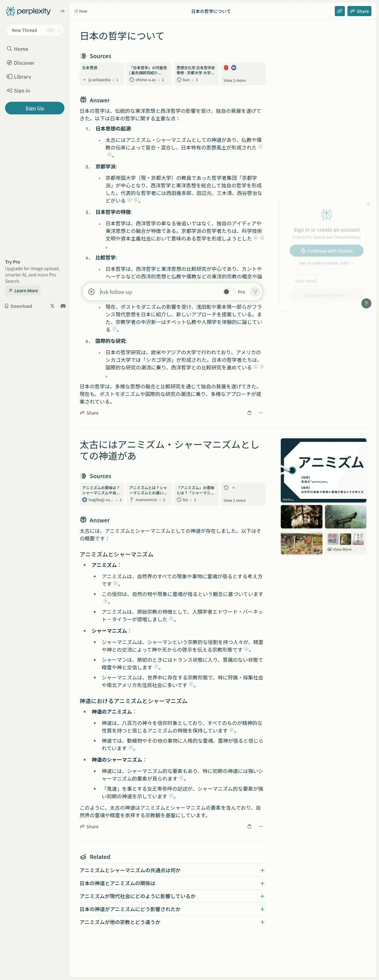Open the shrine rope tree thumbnail image
The height and width of the screenshot is (980, 379).
301,517
